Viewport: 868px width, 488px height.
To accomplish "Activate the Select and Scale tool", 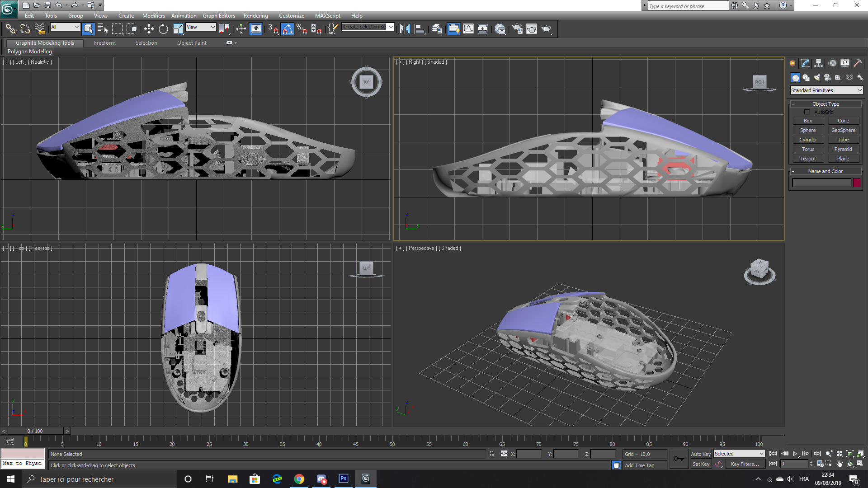I will [178, 29].
